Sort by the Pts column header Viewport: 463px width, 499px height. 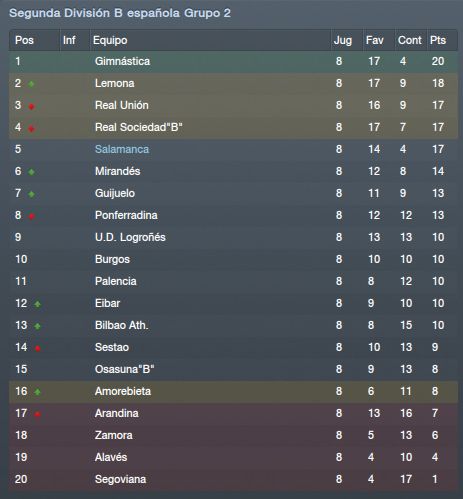pyautogui.click(x=438, y=40)
